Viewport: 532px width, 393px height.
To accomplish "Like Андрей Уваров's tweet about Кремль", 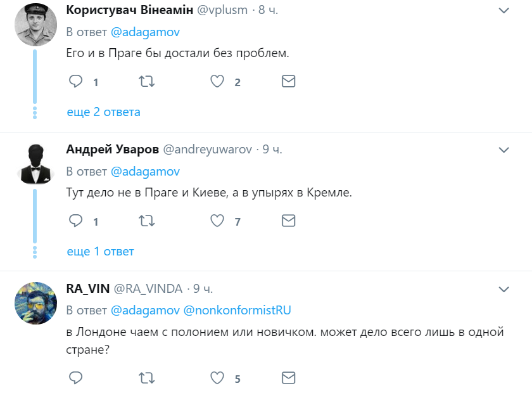I will coord(217,221).
